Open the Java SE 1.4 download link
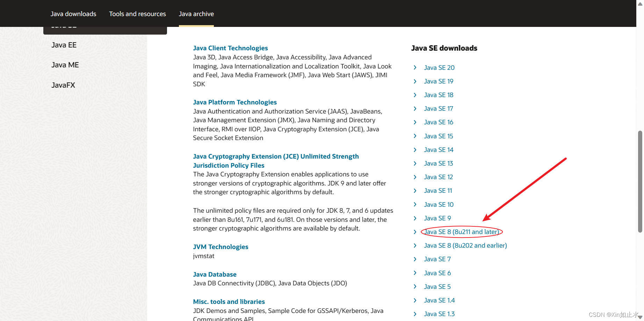644x321 pixels. tap(439, 300)
